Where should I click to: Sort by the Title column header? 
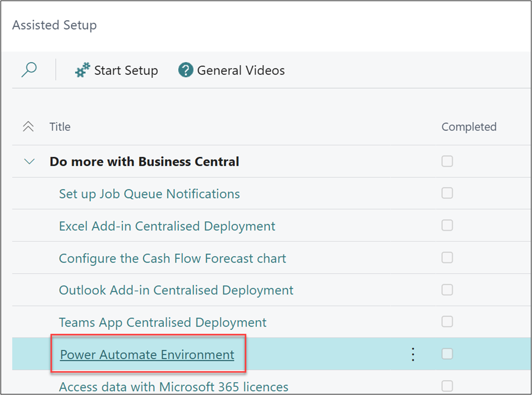tap(60, 127)
